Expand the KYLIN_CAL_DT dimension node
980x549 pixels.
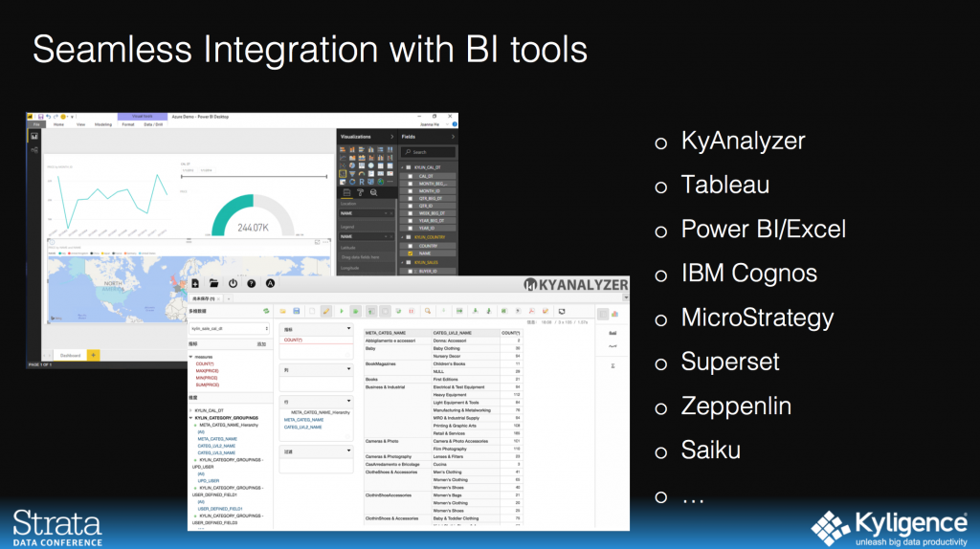pyautogui.click(x=191, y=409)
